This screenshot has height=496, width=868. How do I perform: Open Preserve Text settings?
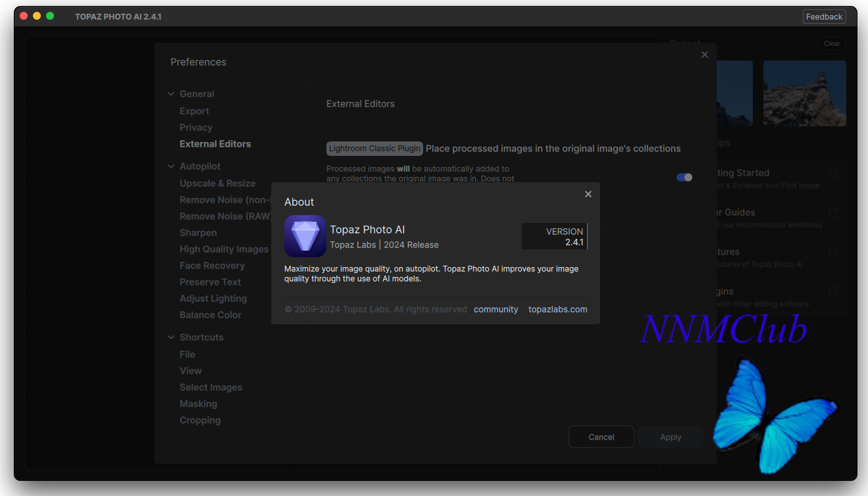click(x=210, y=282)
